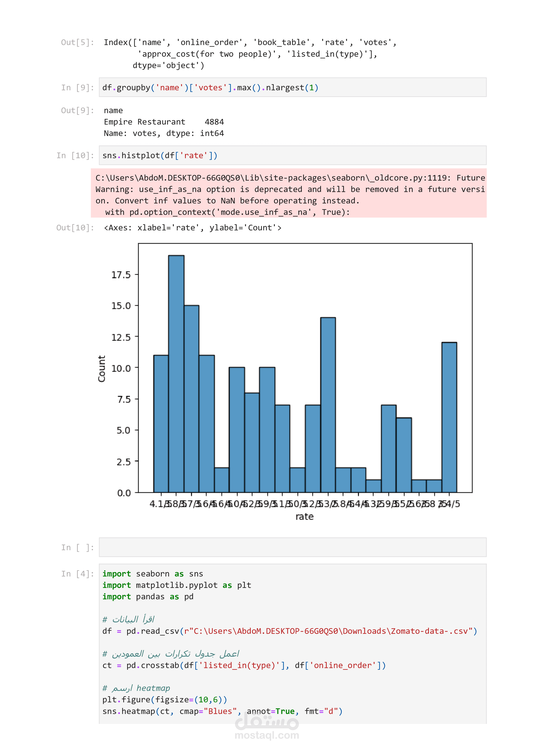Image resolution: width=534 pixels, height=756 pixels.
Task: Click the Out[10] output prompt
Action: tap(75, 228)
